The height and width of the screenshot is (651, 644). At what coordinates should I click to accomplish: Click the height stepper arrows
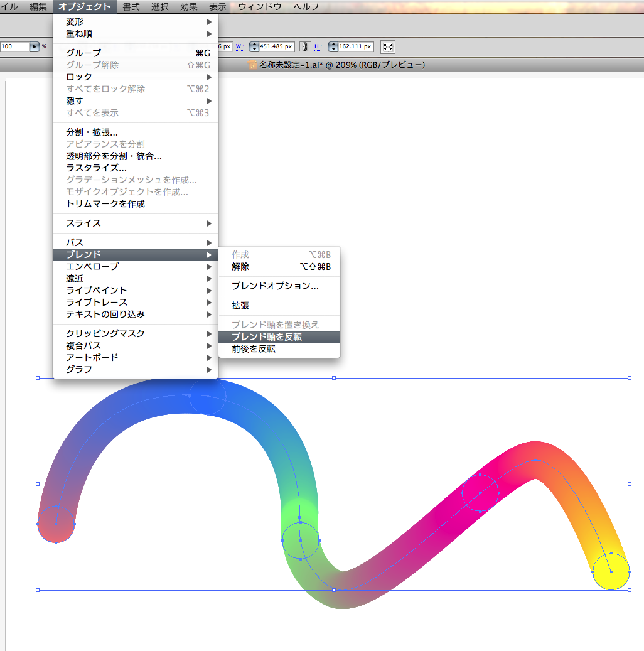(x=333, y=47)
